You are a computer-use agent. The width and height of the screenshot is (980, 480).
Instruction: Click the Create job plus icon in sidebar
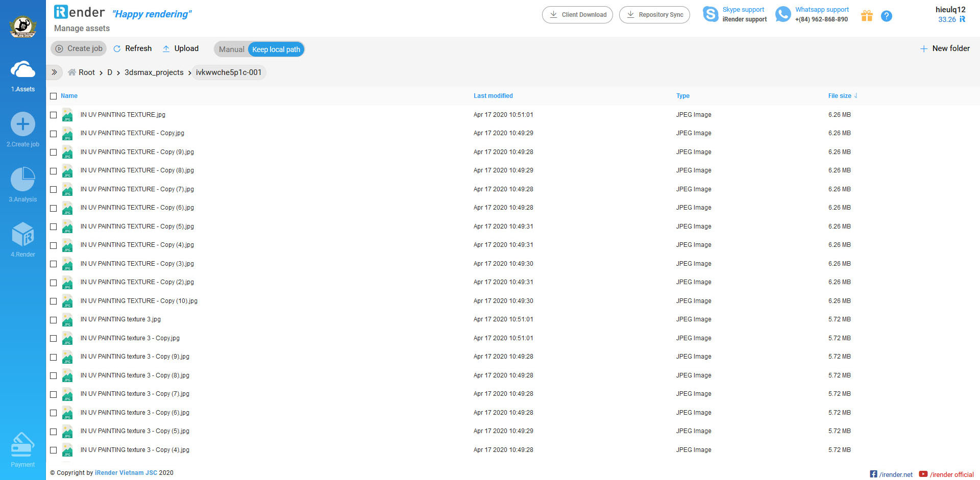(23, 124)
